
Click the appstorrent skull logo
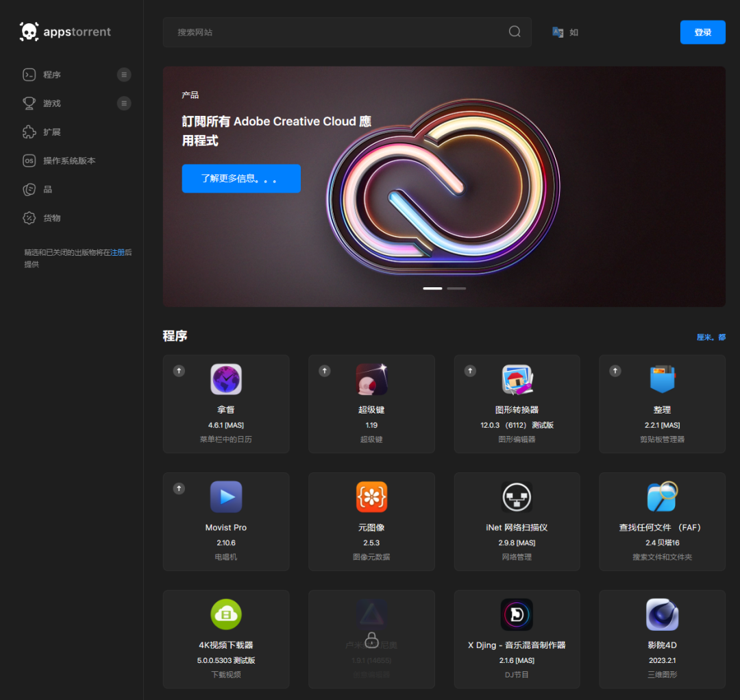pos(29,32)
